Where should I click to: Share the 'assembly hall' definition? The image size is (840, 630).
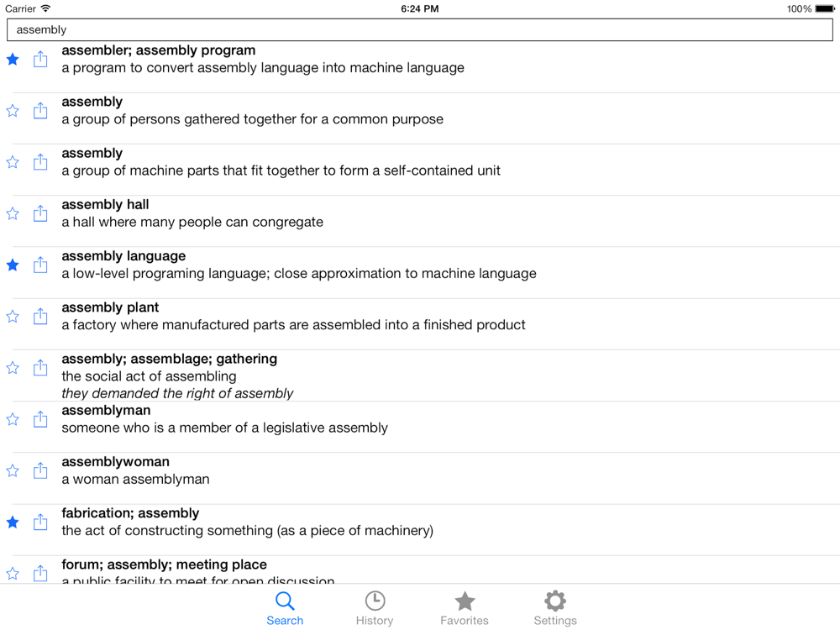point(40,213)
